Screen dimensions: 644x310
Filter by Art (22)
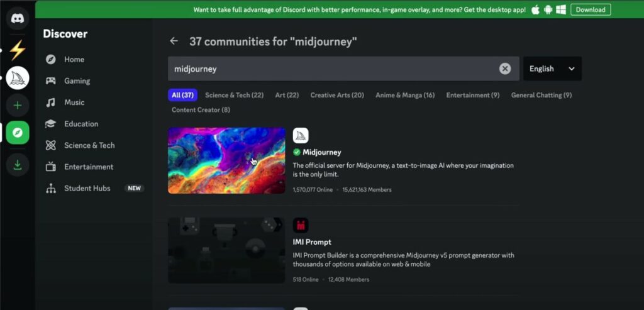tap(287, 95)
